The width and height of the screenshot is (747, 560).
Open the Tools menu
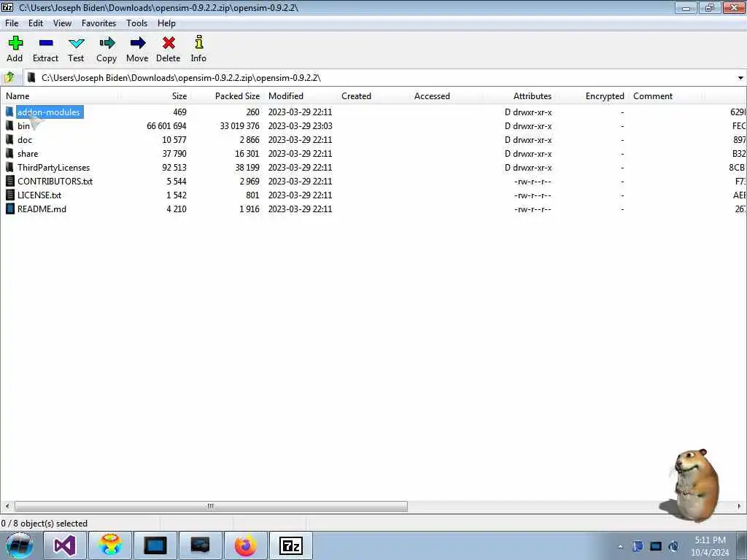click(136, 23)
